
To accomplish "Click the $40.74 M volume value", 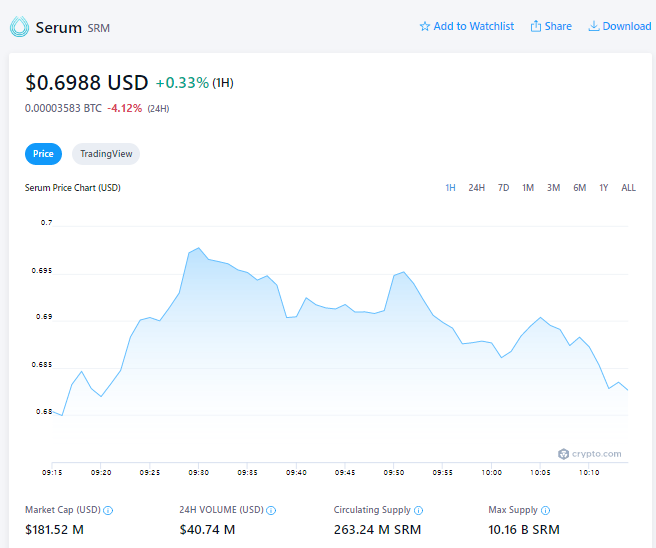I will point(207,530).
